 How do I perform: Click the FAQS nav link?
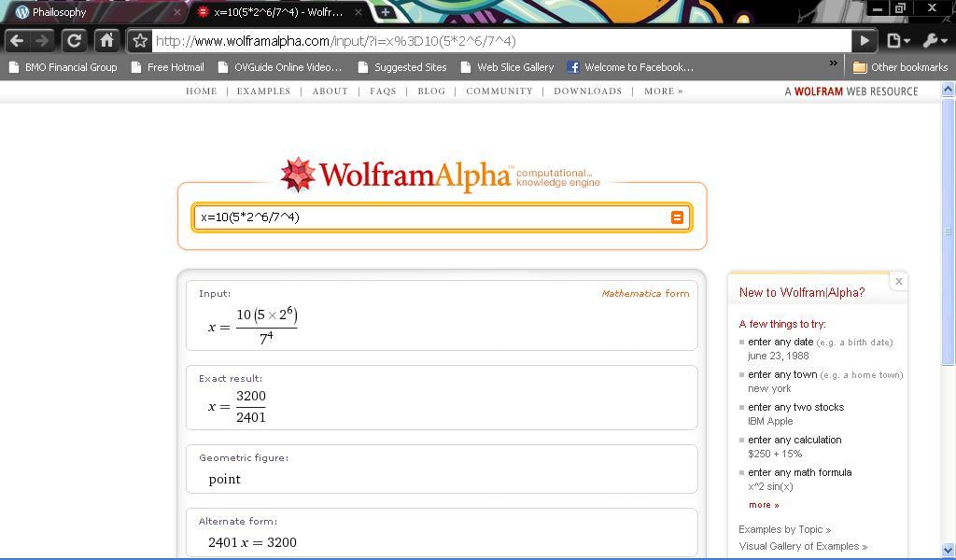point(383,91)
